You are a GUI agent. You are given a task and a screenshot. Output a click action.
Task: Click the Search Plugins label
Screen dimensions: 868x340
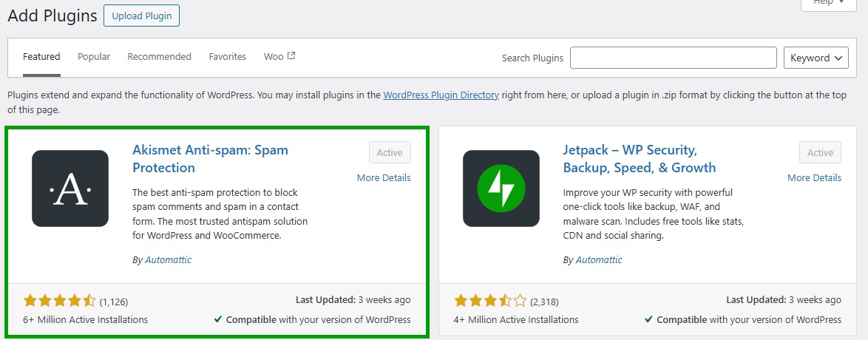[532, 58]
